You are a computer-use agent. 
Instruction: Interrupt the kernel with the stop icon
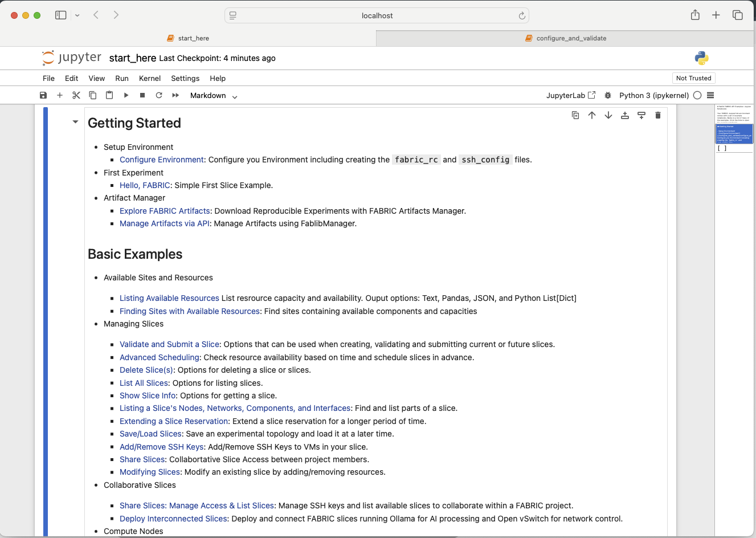(x=142, y=95)
